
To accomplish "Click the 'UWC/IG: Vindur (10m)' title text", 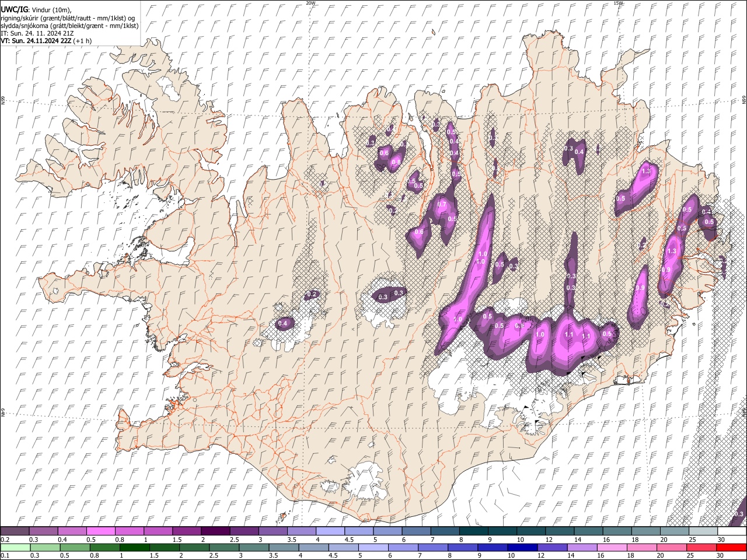I will [36, 9].
